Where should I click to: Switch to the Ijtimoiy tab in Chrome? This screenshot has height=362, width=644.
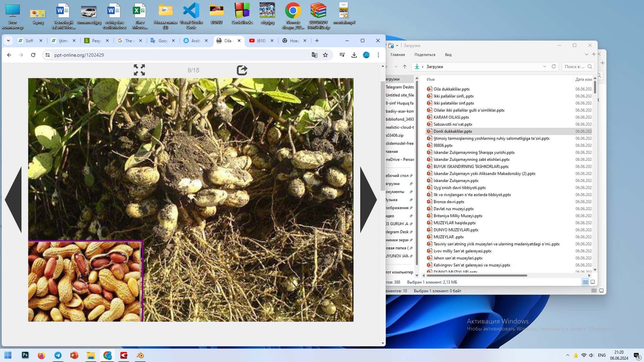(62, 41)
